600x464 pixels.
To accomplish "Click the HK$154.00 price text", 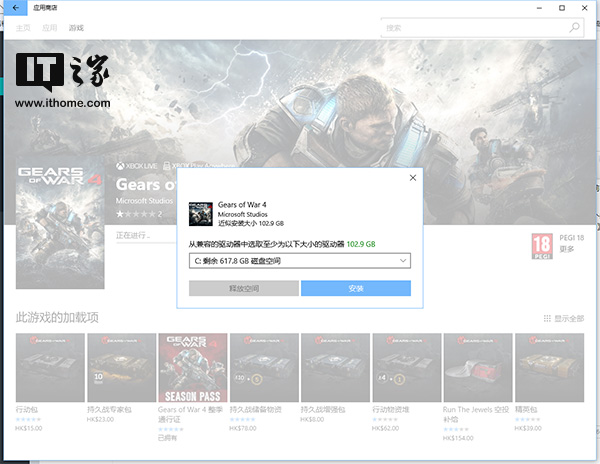I will coord(458,438).
